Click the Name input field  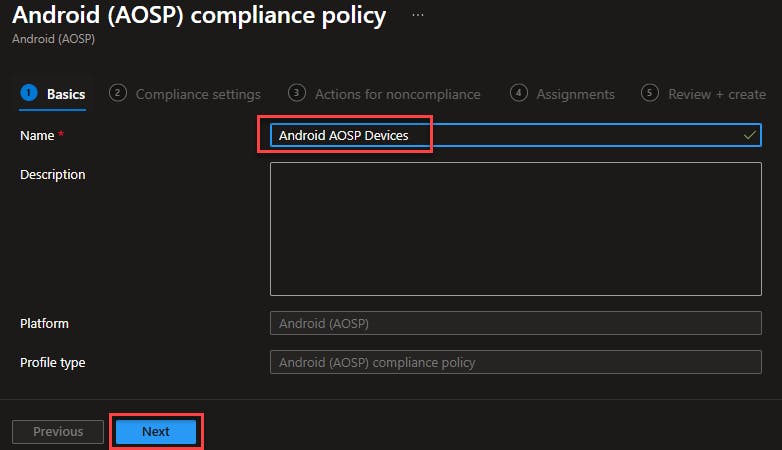coord(516,135)
